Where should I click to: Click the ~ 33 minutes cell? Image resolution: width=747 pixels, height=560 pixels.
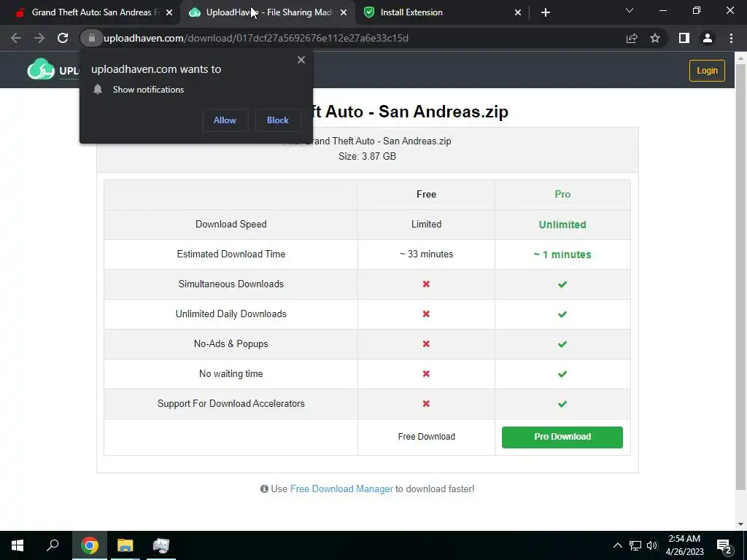426,254
